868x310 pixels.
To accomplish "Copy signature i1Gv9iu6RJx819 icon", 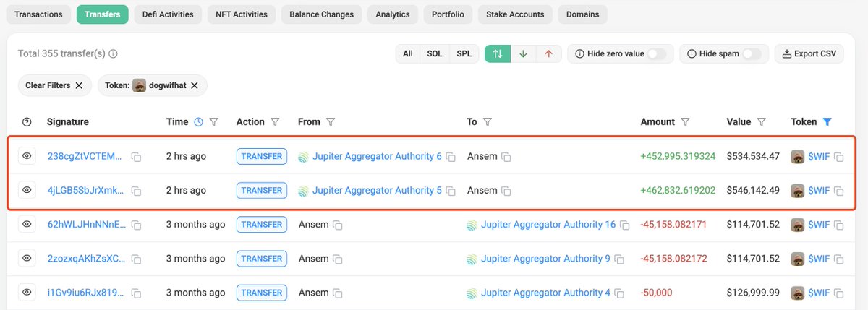I will click(136, 293).
